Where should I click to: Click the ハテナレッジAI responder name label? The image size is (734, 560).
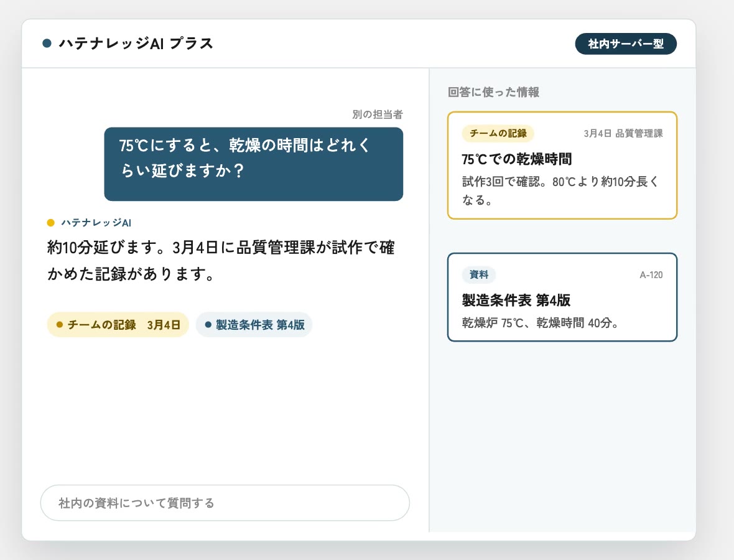[96, 223]
